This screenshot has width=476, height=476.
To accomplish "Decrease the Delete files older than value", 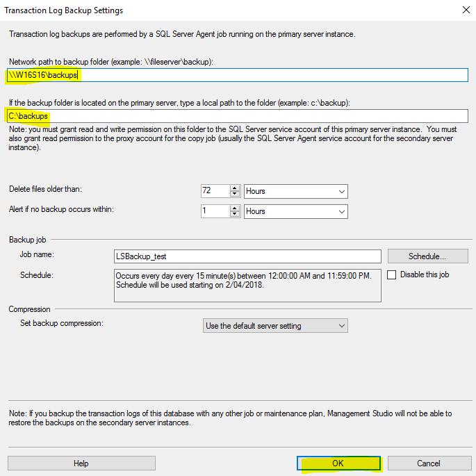I will pos(235,194).
